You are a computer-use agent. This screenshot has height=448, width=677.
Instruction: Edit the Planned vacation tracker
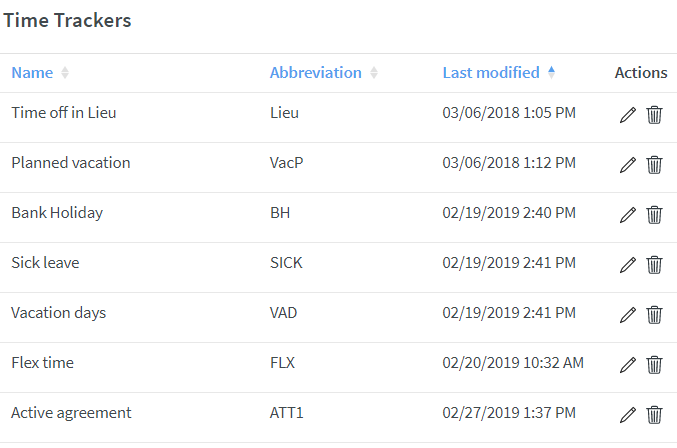pyautogui.click(x=628, y=165)
